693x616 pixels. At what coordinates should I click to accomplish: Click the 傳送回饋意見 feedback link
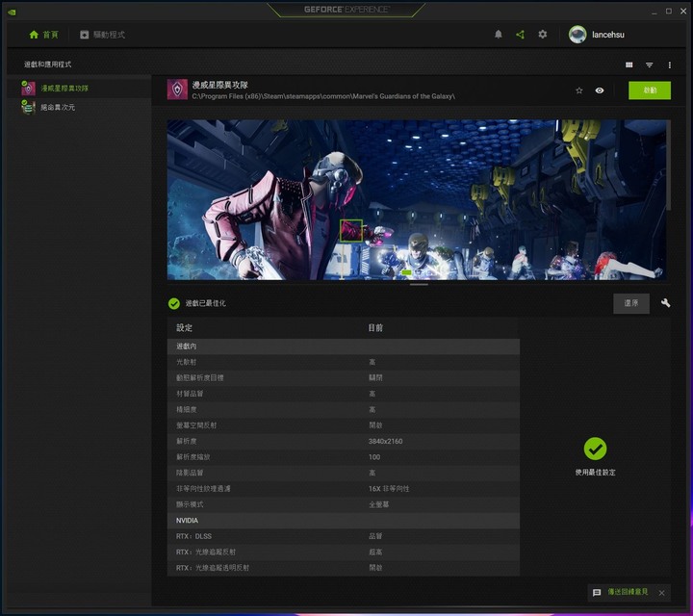[x=628, y=592]
